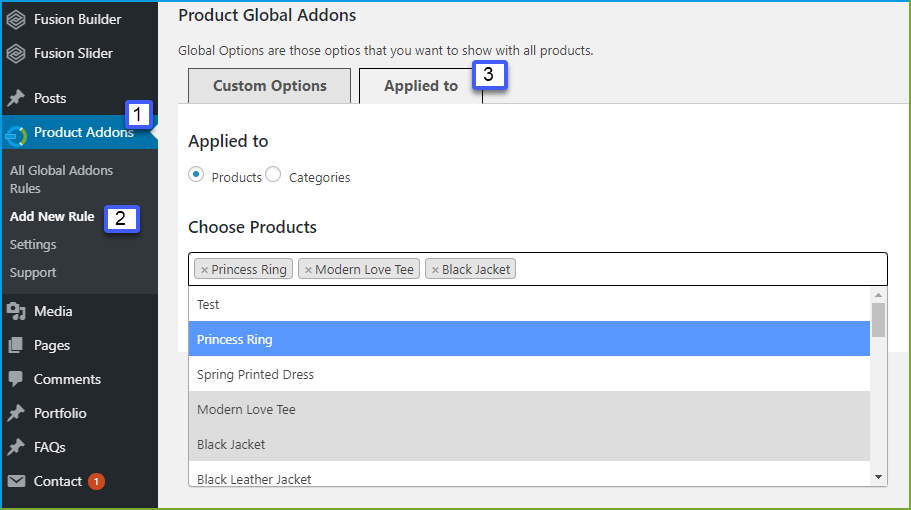Click the dropdown scrollbar down arrow

pos(878,477)
